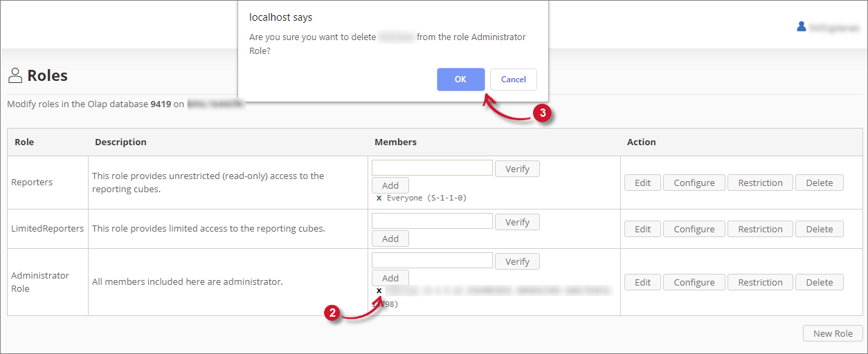The image size is (868, 354).
Task: Cancel the delete confirmation dialog
Action: tap(514, 80)
